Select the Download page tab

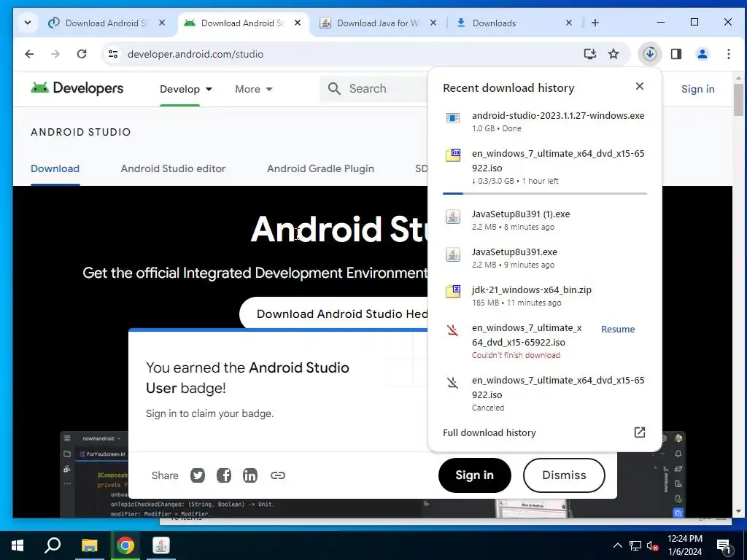pyautogui.click(x=55, y=168)
